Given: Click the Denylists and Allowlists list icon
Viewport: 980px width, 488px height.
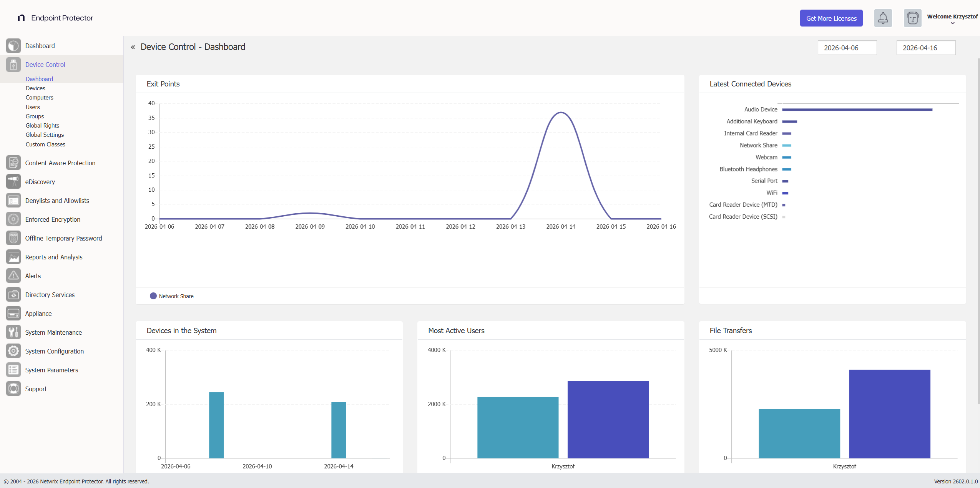Looking at the screenshot, I should point(13,200).
